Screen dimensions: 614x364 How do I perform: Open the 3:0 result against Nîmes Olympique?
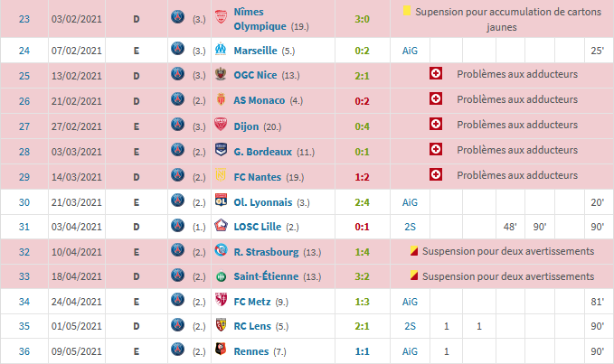coord(360,15)
